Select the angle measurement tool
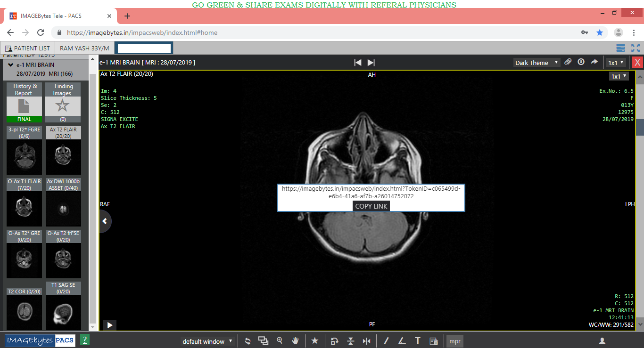This screenshot has height=348, width=644. [402, 341]
